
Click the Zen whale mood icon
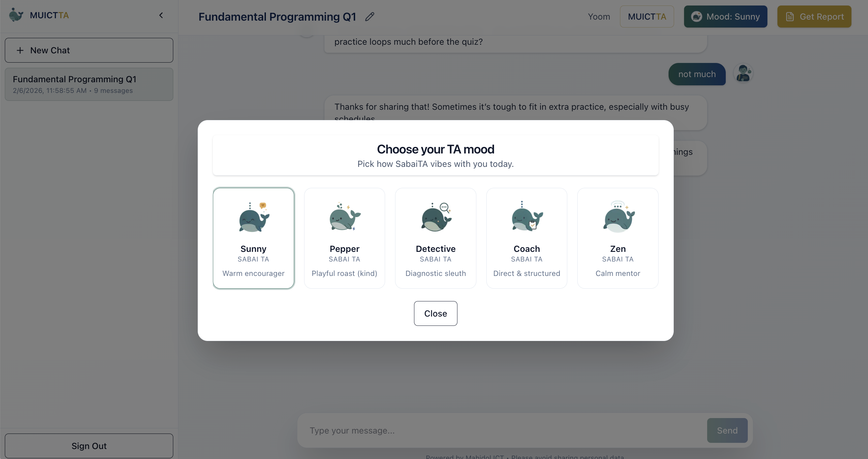pyautogui.click(x=618, y=217)
